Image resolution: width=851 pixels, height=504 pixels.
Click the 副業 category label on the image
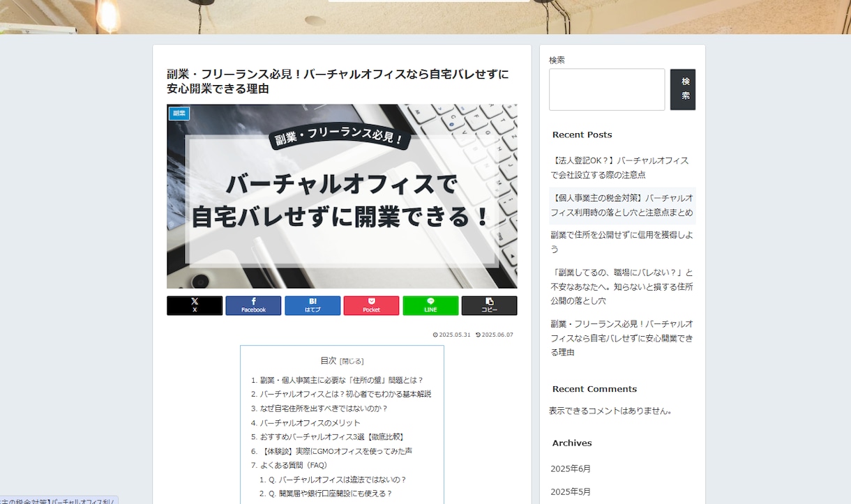(x=179, y=113)
